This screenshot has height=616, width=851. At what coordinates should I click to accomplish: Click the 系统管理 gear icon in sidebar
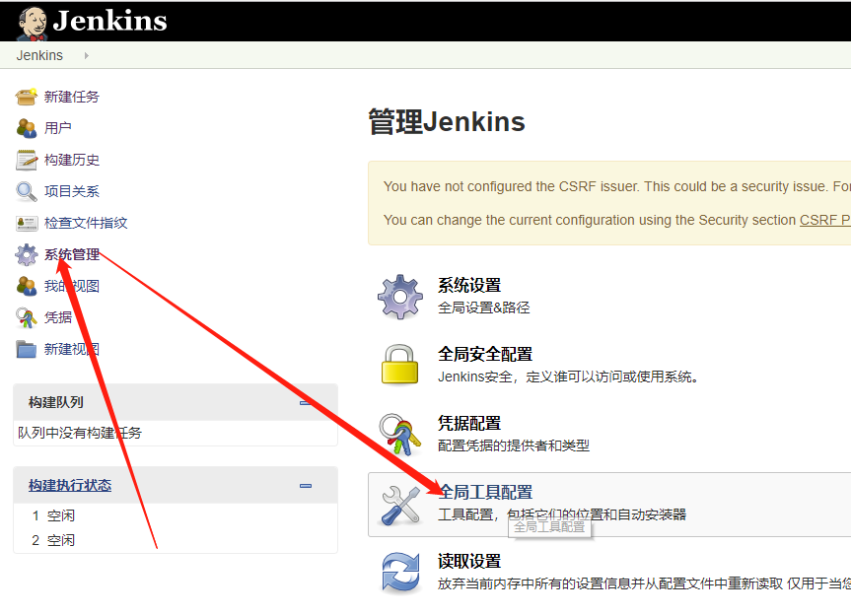tap(27, 255)
